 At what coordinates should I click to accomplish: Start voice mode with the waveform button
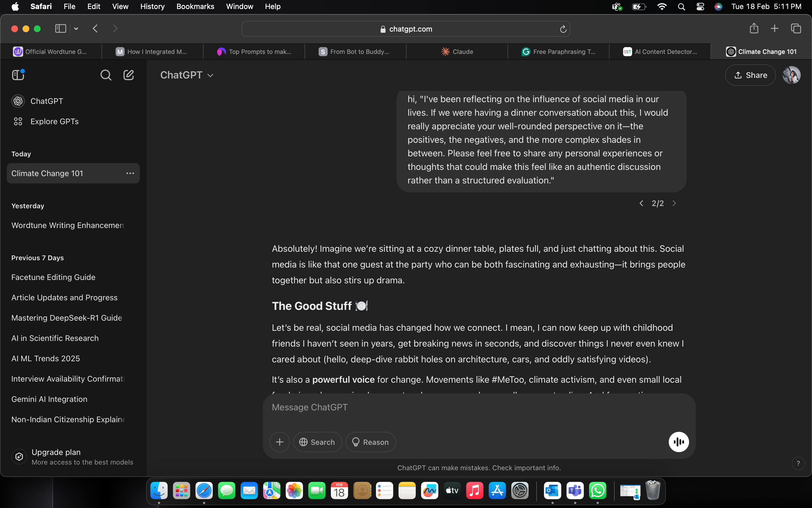coord(678,442)
